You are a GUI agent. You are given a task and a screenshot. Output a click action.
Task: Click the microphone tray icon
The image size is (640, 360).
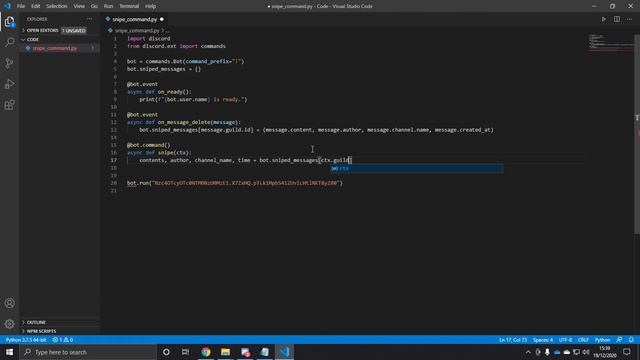(547, 352)
